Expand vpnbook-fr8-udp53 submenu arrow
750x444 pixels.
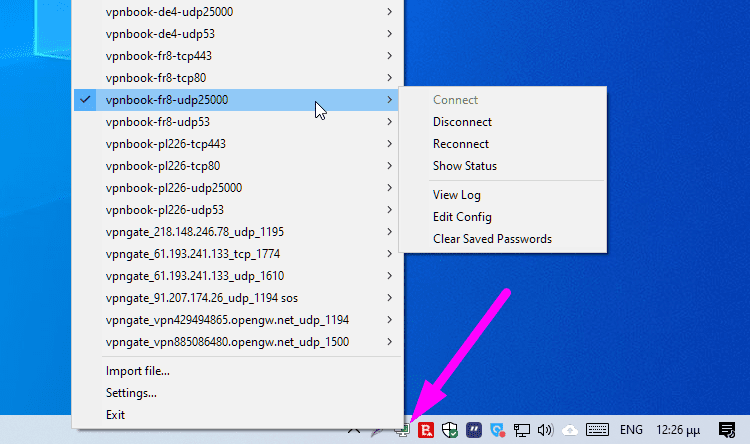click(389, 122)
